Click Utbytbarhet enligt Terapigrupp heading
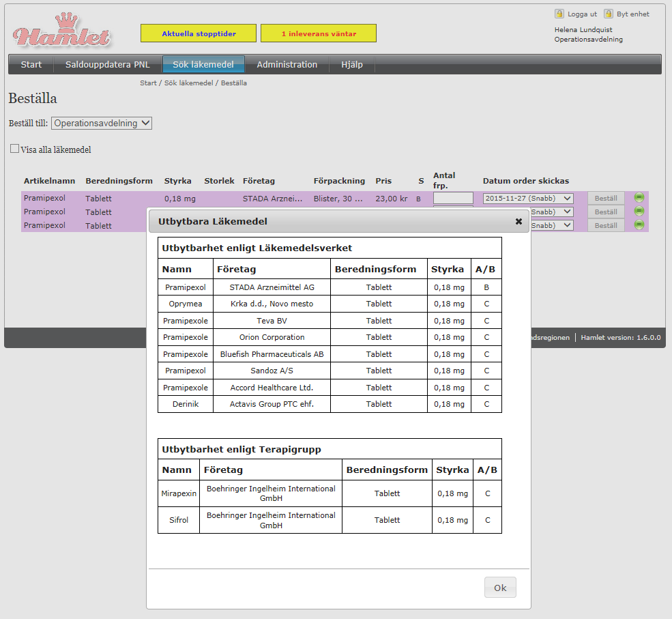Image resolution: width=672 pixels, height=619 pixels. pos(242,449)
